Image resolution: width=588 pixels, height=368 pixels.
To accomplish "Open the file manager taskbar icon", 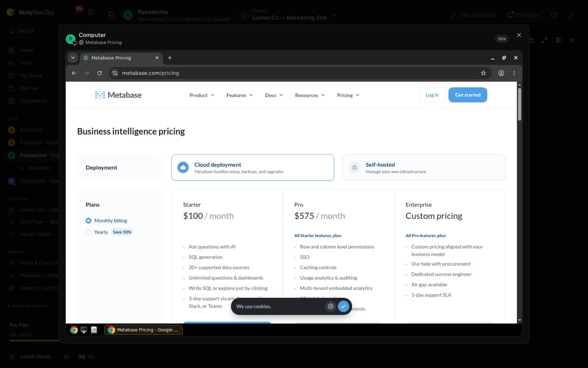I will [x=94, y=330].
